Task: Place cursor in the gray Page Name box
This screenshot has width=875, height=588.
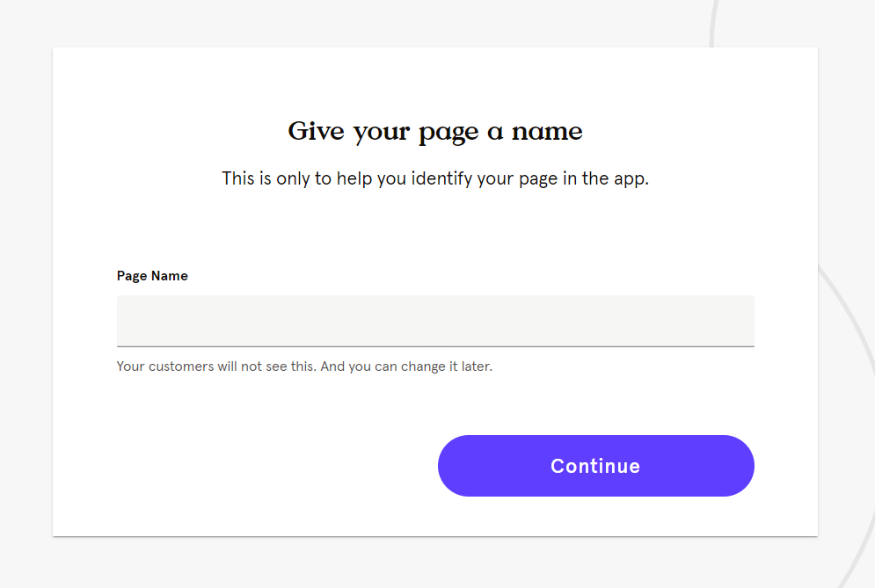Action: (435, 321)
